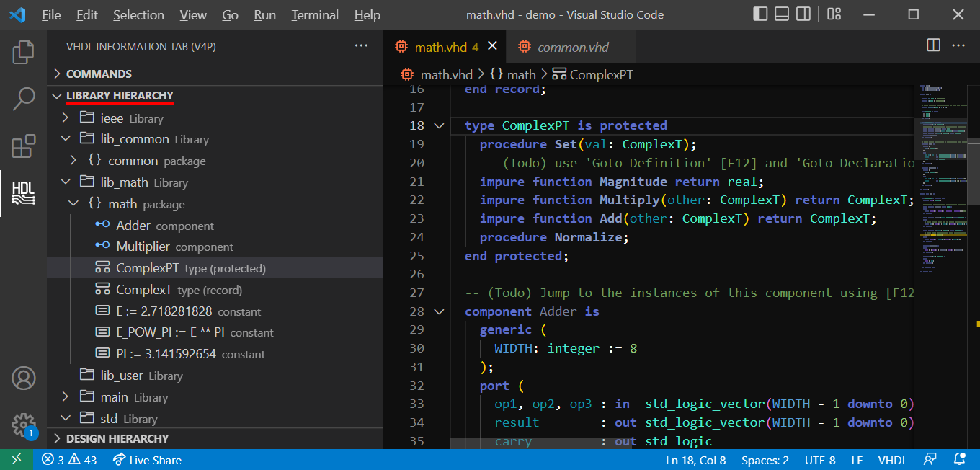Go to line via Ln 18, Col 8
The image size is (980, 470).
pos(696,460)
